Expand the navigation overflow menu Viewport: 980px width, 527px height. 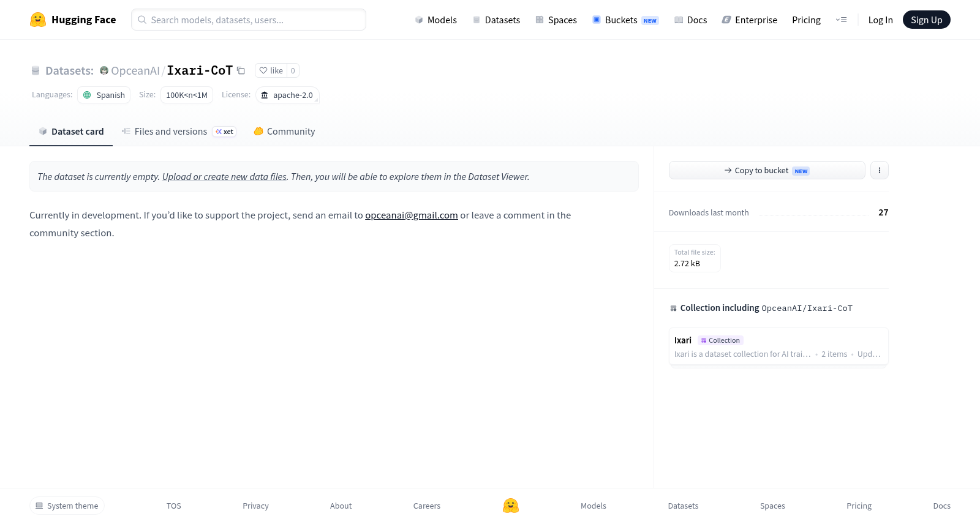point(842,20)
